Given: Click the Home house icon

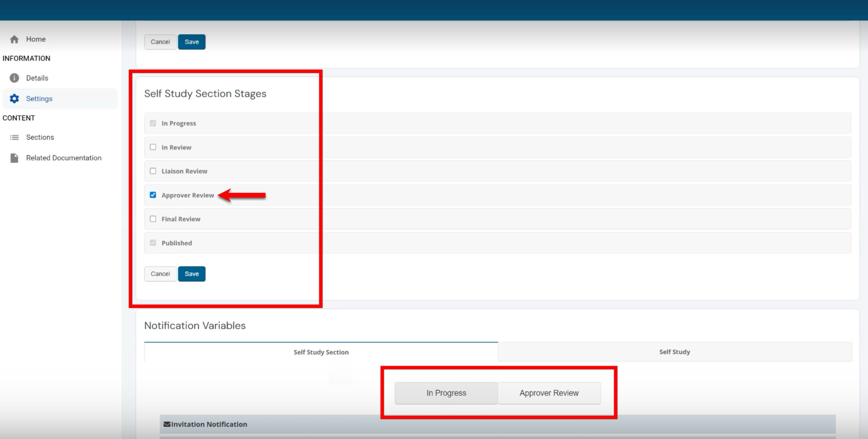Looking at the screenshot, I should point(14,39).
